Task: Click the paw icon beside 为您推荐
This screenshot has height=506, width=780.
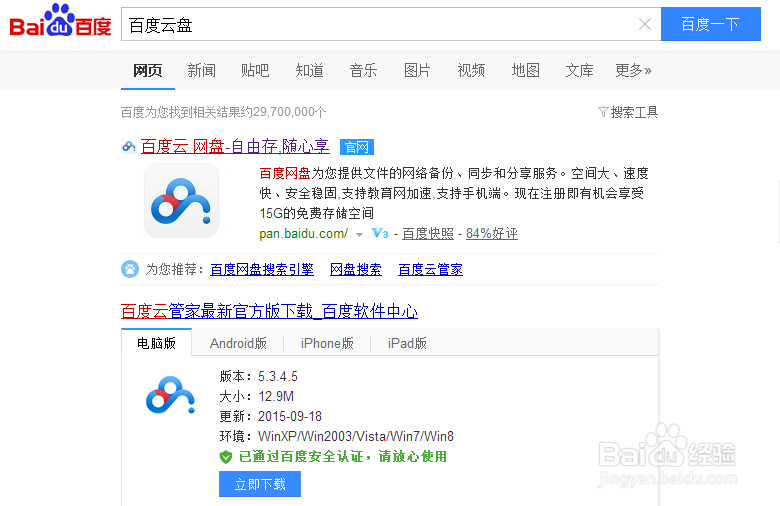Action: [130, 269]
